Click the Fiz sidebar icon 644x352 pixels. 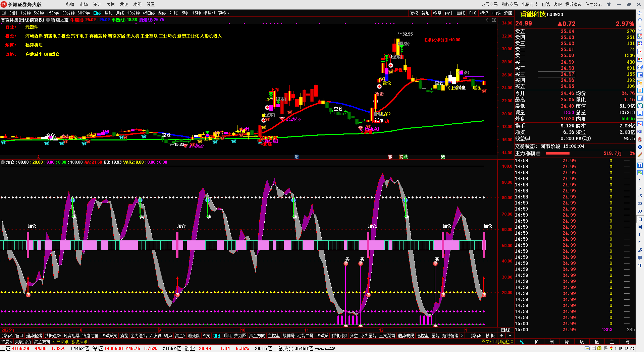coord(640,98)
